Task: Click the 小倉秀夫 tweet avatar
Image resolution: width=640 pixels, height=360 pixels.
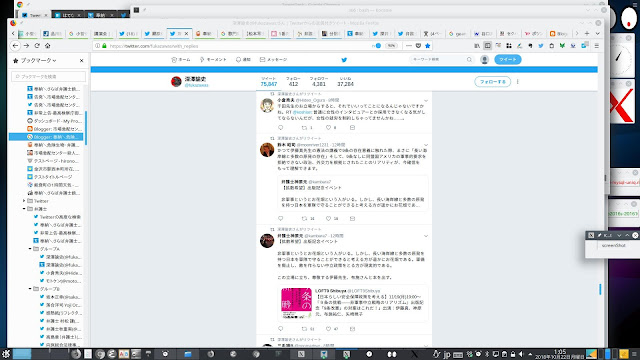Action: [x=267, y=105]
